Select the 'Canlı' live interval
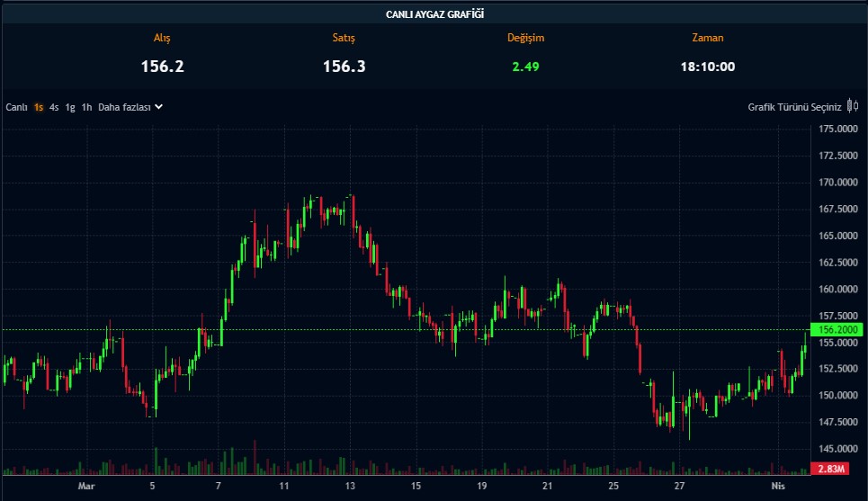Screen dimensions: 868x501 pos(17,107)
